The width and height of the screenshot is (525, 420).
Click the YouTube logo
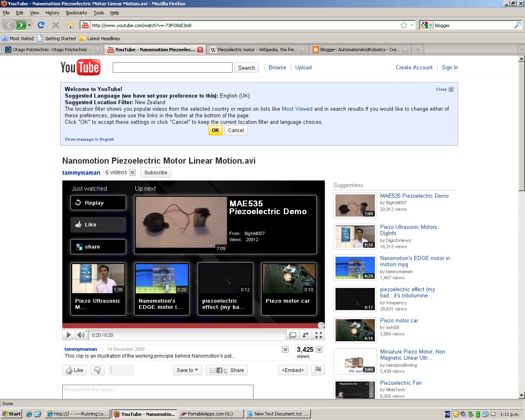(80, 68)
